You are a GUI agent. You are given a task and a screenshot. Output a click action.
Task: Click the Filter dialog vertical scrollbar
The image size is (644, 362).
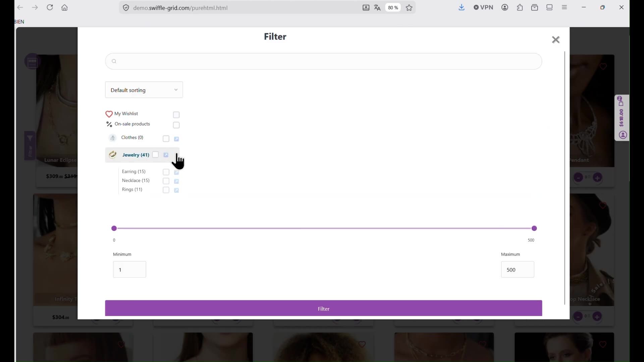pos(566,178)
